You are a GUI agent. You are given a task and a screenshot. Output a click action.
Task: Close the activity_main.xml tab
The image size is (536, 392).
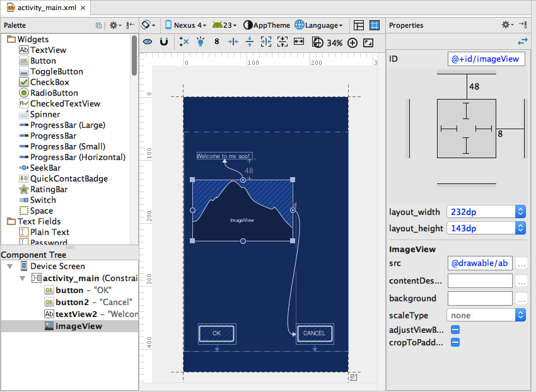(83, 8)
